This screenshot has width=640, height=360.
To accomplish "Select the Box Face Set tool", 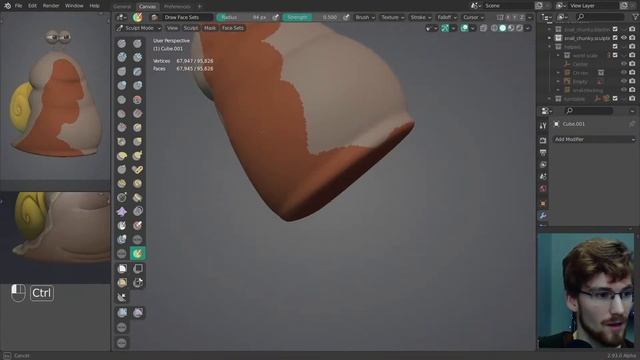I will pyautogui.click(x=122, y=282).
